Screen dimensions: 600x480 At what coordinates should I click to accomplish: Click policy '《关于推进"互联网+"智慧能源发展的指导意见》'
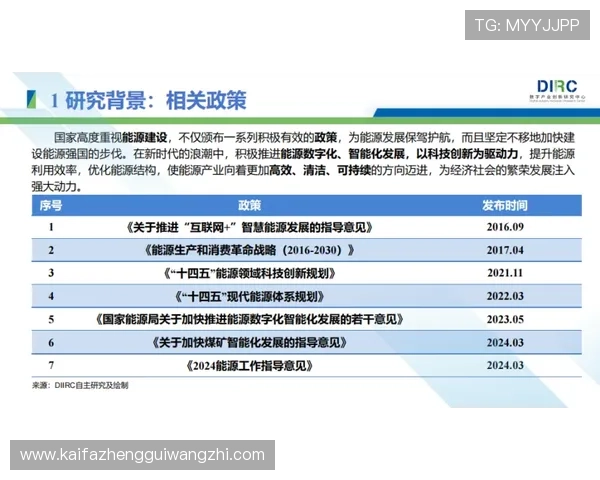point(249,227)
